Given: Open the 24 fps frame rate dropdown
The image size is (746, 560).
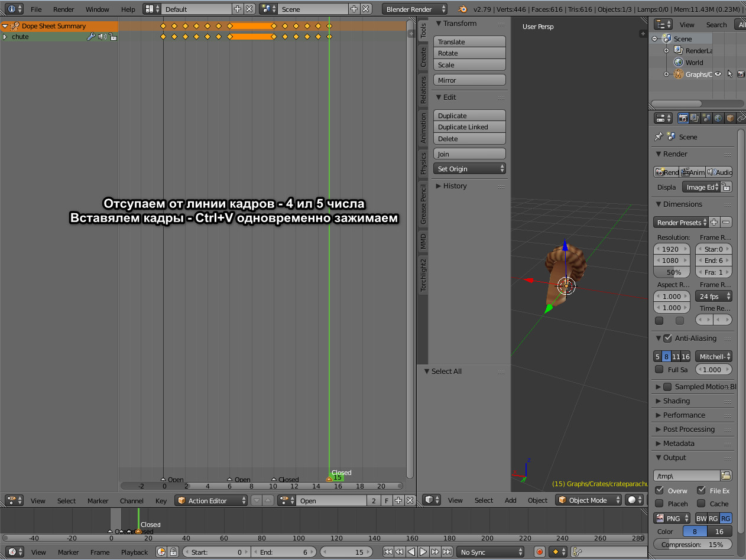Looking at the screenshot, I should (x=713, y=296).
